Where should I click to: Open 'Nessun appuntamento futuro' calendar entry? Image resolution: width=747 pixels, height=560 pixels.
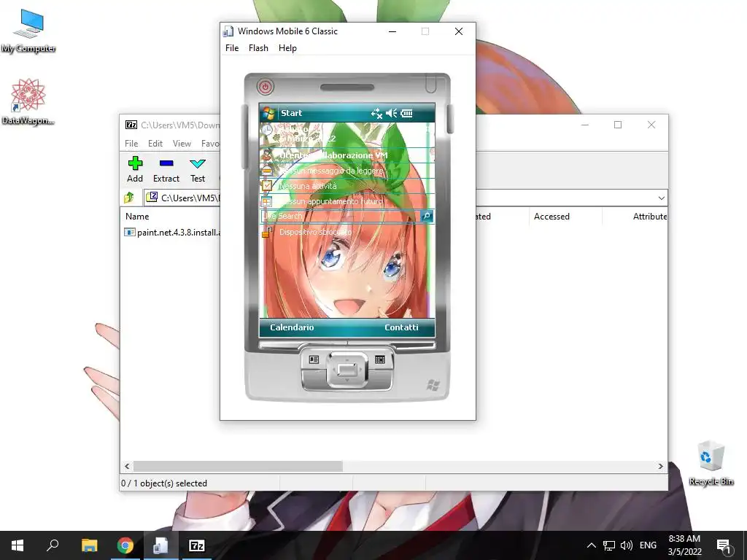click(x=347, y=201)
